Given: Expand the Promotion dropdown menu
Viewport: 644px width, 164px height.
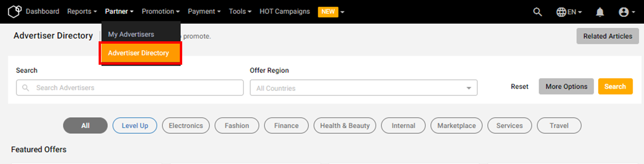Looking at the screenshot, I should pos(161,12).
